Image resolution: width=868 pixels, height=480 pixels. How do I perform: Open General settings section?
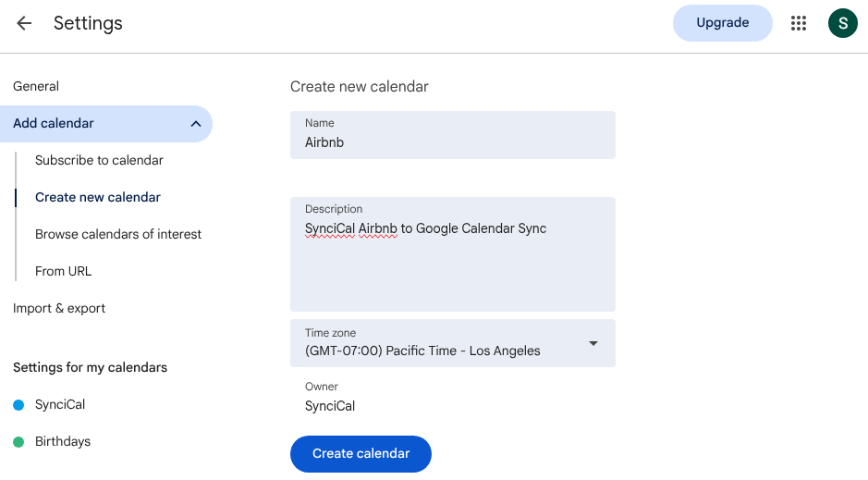pos(36,86)
